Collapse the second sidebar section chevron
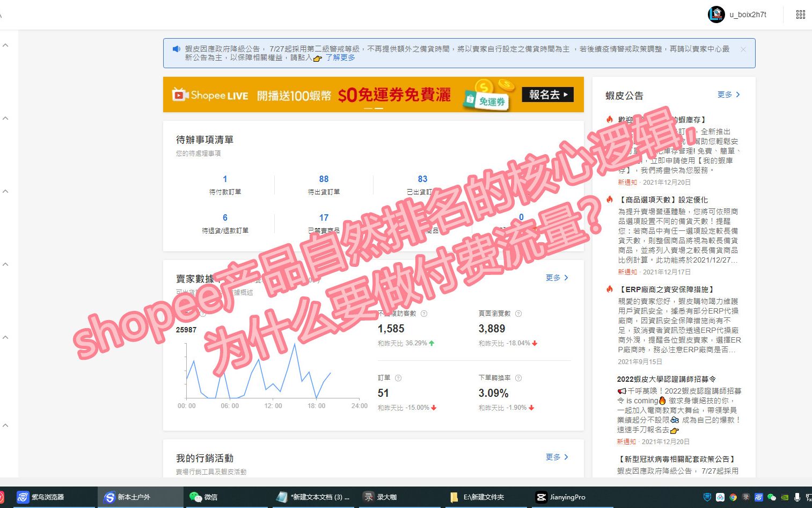812x508 pixels. pyautogui.click(x=5, y=118)
